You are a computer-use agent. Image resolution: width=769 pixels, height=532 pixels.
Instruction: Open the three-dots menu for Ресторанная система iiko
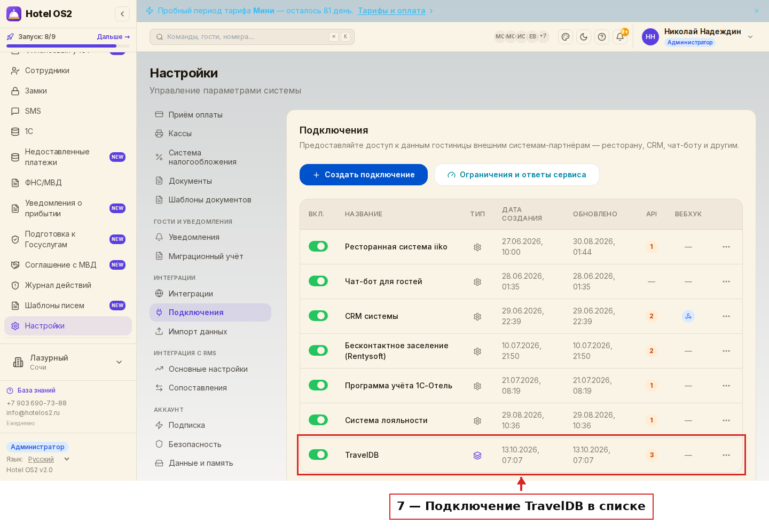pyautogui.click(x=726, y=247)
